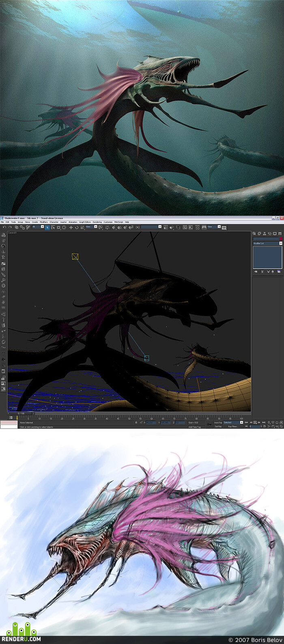Click the object color swatch beside name field
This screenshot has width=284, height=644.
pos(281,239)
